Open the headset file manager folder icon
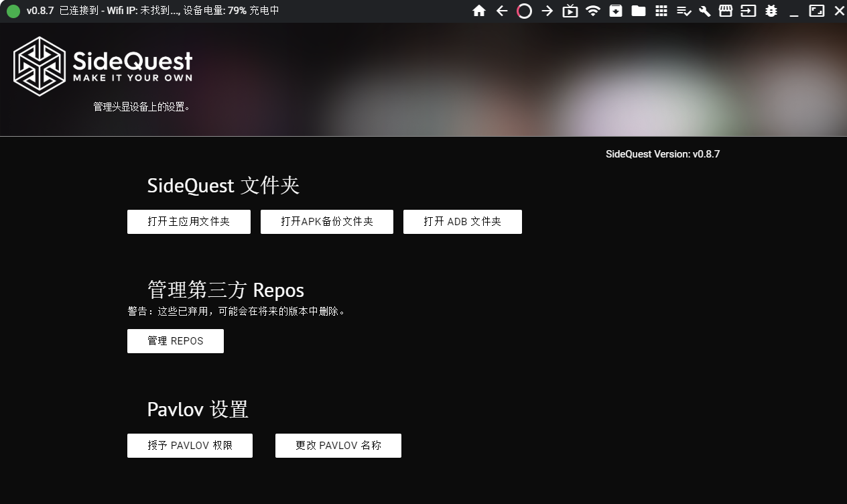Image resolution: width=847 pixels, height=504 pixels. click(x=639, y=11)
